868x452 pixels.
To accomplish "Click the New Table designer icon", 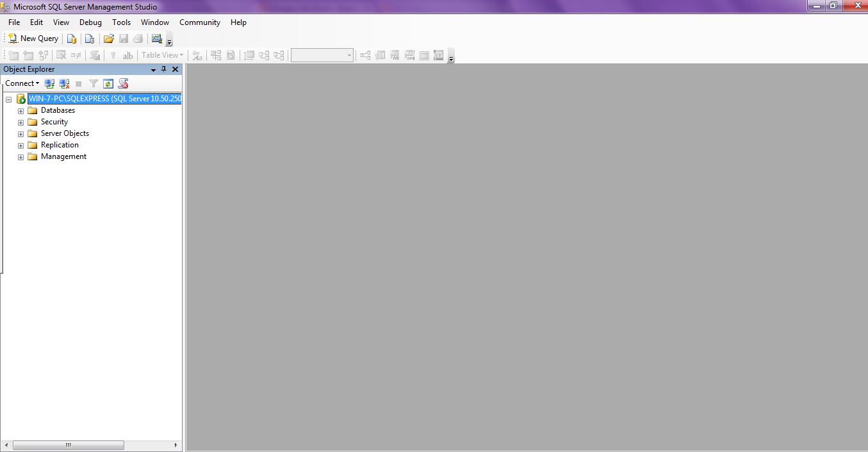I will click(13, 55).
